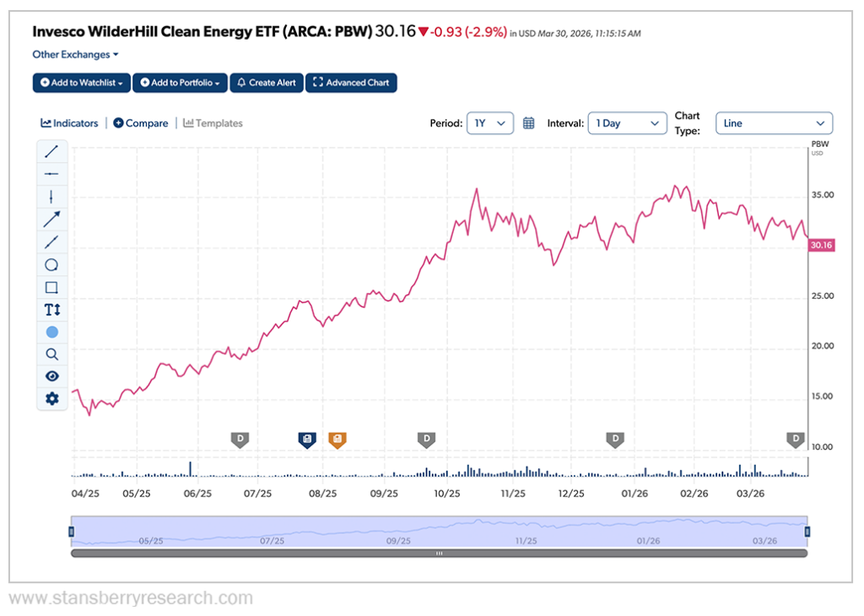Activate the magnifier zoom tool
The height and width of the screenshot is (616, 864).
52,354
